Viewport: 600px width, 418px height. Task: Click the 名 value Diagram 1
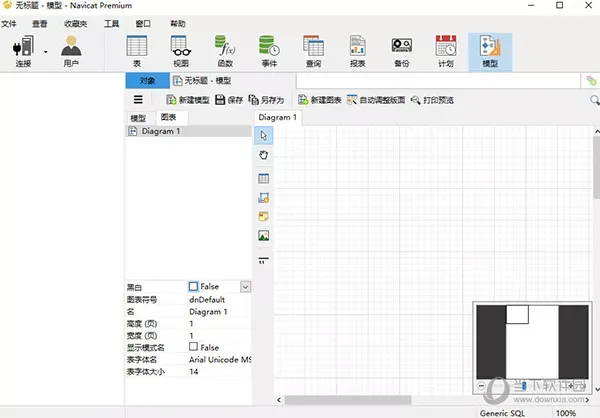pyautogui.click(x=208, y=312)
